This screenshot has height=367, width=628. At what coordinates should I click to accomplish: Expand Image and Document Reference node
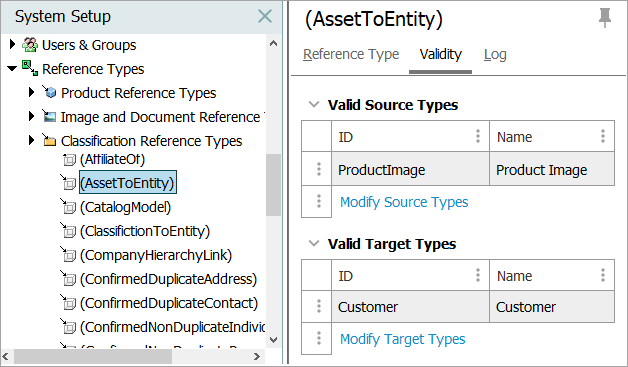[x=32, y=116]
